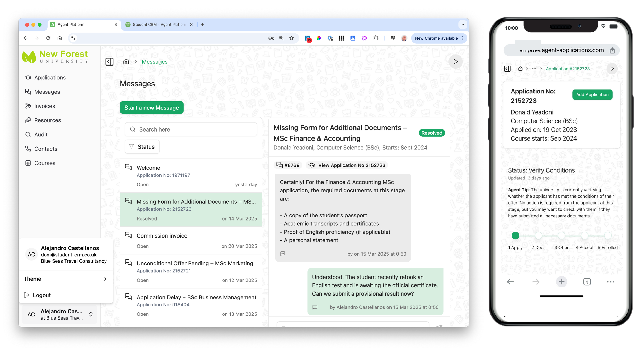Open the account switcher for Alejandro Cas...
Viewport: 644px width, 351px height.
[91, 314]
